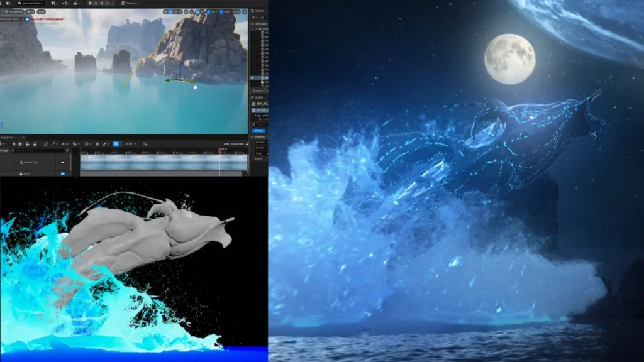Expand the Transform section in Details
Viewport: 644px width, 362px height.
(258, 136)
